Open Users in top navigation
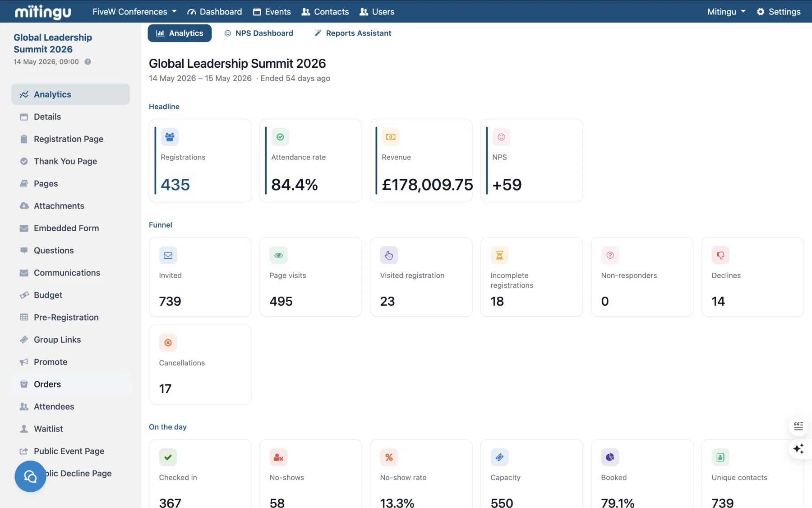812x508 pixels. point(377,12)
